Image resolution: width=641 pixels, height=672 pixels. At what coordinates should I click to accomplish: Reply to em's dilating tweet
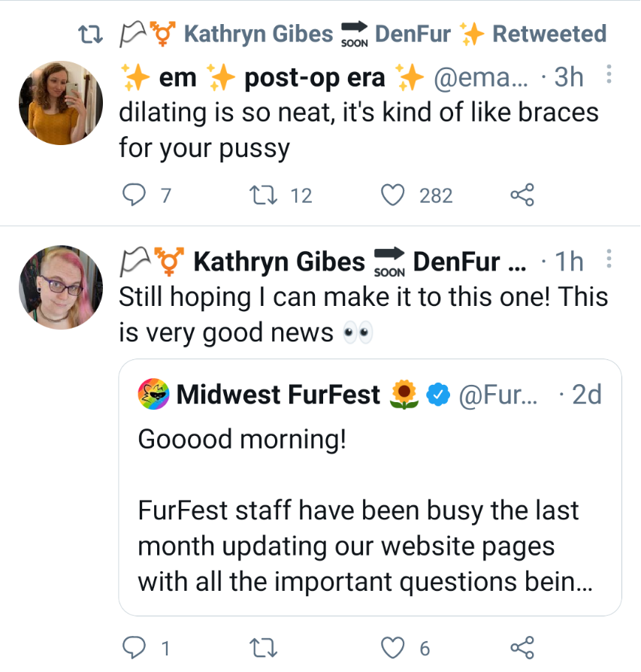pyautogui.click(x=134, y=195)
